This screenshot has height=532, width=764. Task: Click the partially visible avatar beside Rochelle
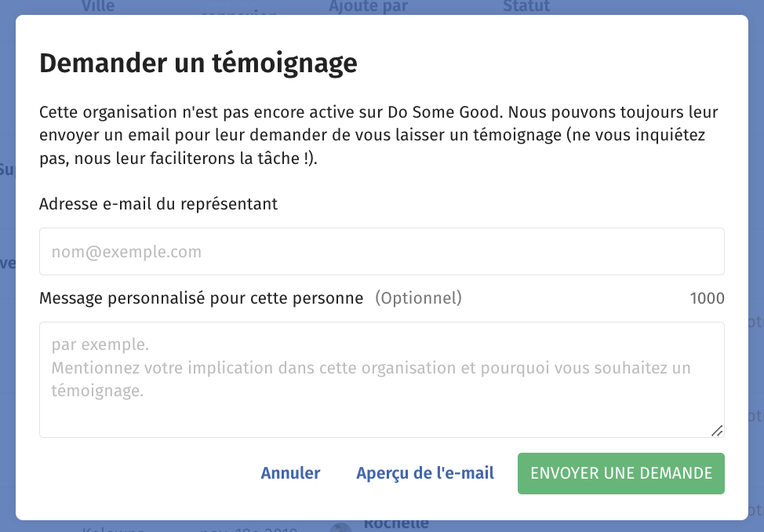tap(340, 527)
